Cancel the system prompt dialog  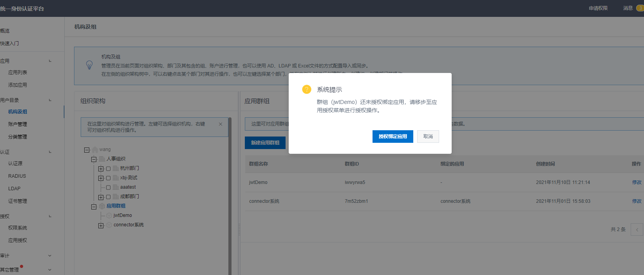(x=428, y=137)
